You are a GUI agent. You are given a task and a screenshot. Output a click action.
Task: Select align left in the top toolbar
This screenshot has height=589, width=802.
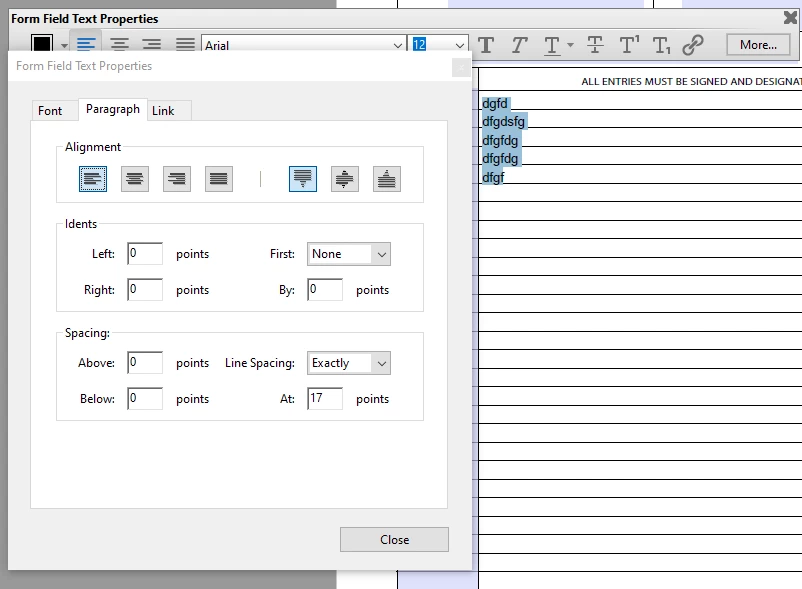86,44
